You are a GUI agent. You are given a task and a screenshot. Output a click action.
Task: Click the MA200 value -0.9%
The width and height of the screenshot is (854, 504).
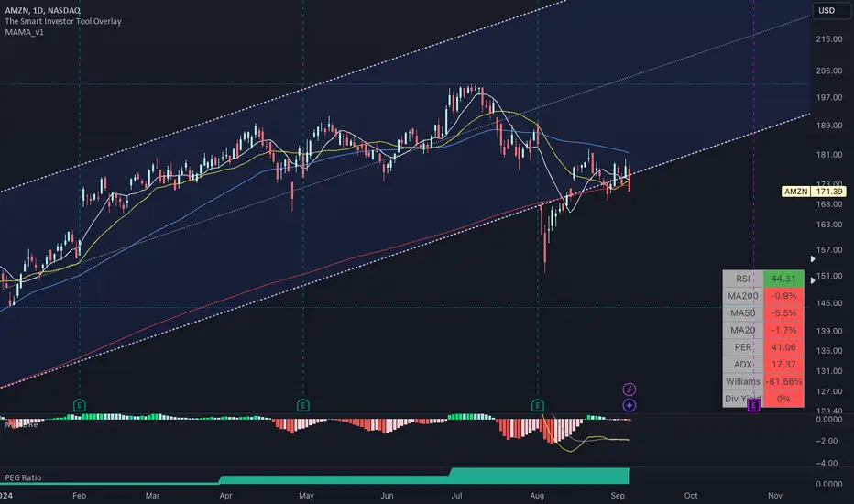click(x=783, y=296)
